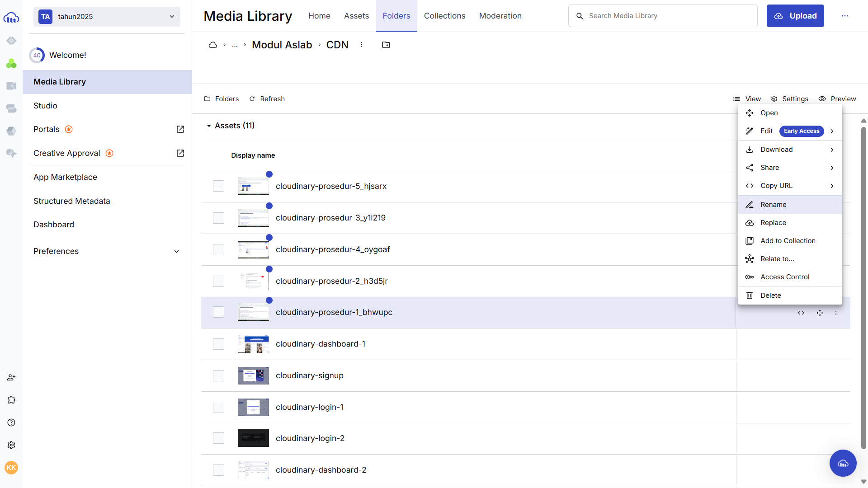The width and height of the screenshot is (868, 488).
Task: Toggle the Preview eye button
Action: pyautogui.click(x=837, y=99)
